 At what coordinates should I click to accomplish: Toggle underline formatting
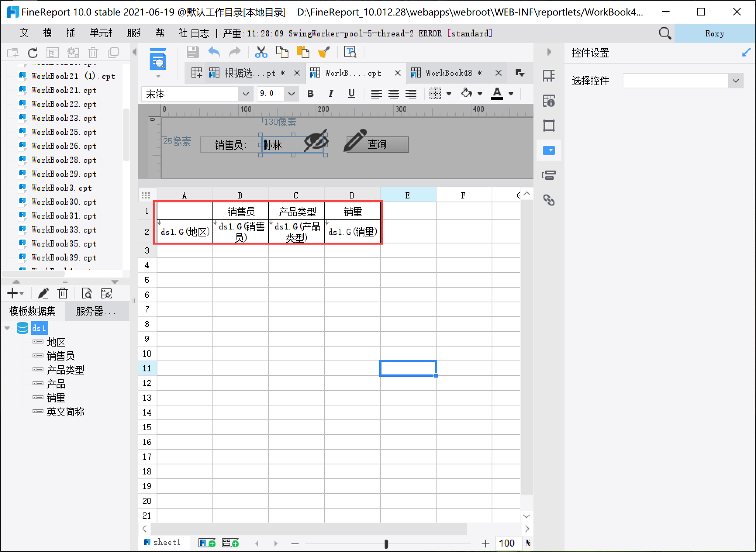click(351, 93)
